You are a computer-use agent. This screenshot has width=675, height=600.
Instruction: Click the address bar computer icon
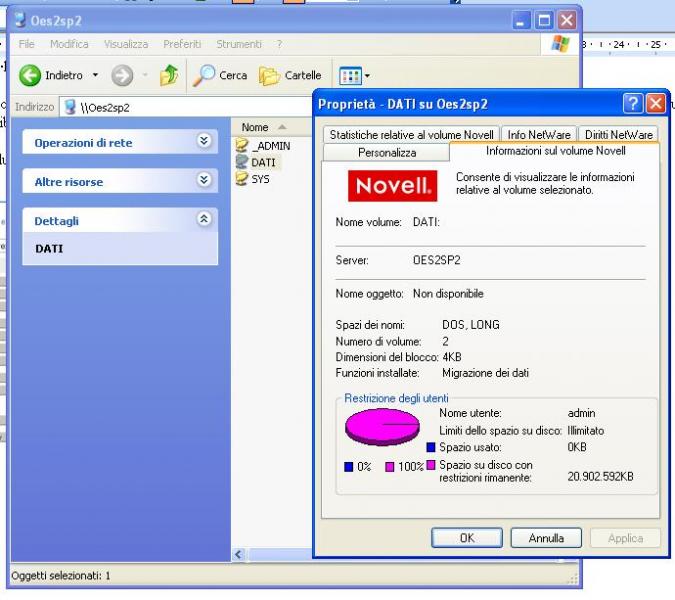tap(70, 107)
